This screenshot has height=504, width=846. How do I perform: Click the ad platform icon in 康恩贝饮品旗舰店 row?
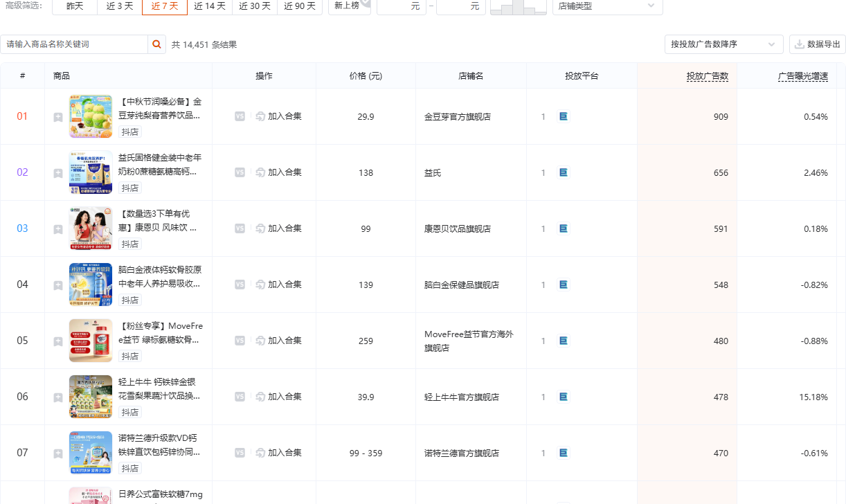coord(564,228)
